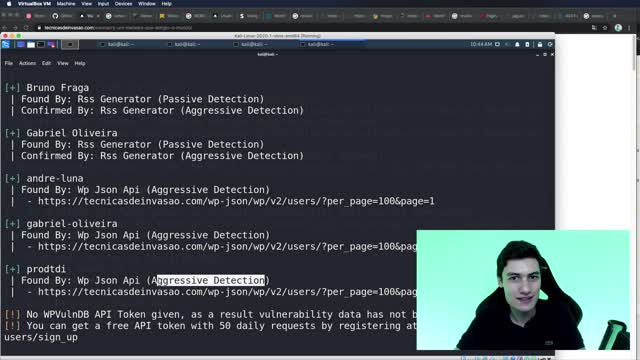This screenshot has width=640, height=360.
Task: Click the highlighted Aggressive Detection selection
Action: tap(211, 280)
